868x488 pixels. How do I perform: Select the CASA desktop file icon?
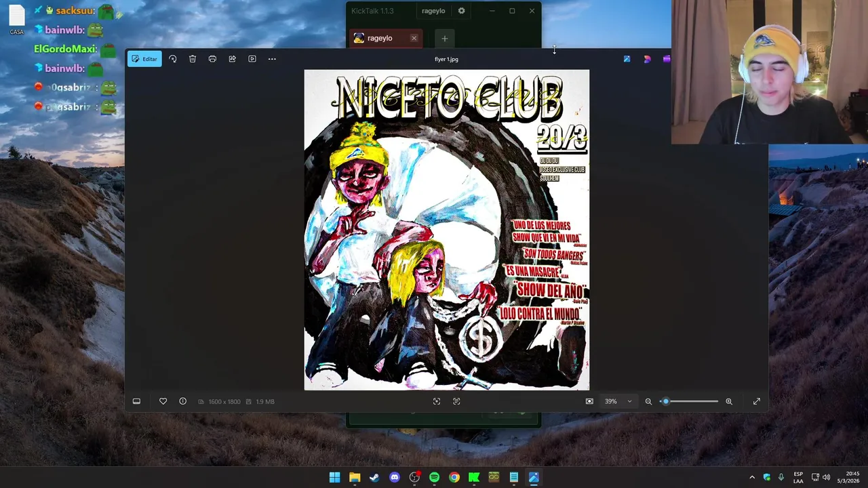point(17,20)
